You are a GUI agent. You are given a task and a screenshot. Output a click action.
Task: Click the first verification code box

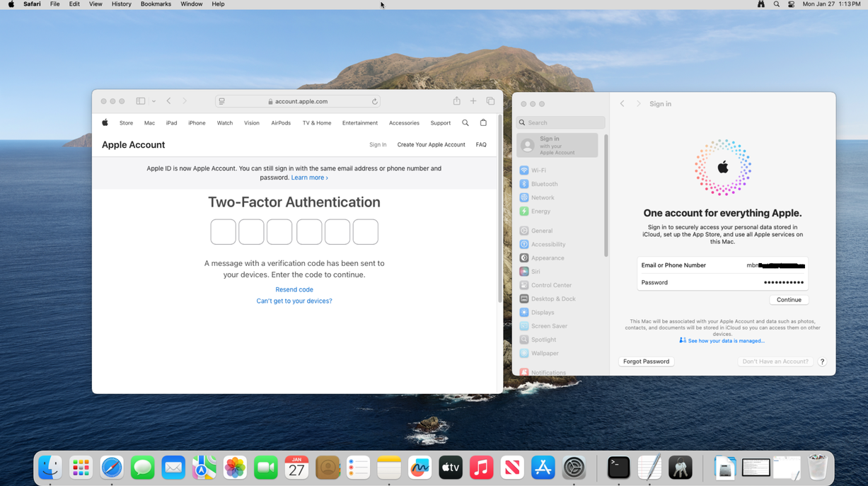click(224, 232)
